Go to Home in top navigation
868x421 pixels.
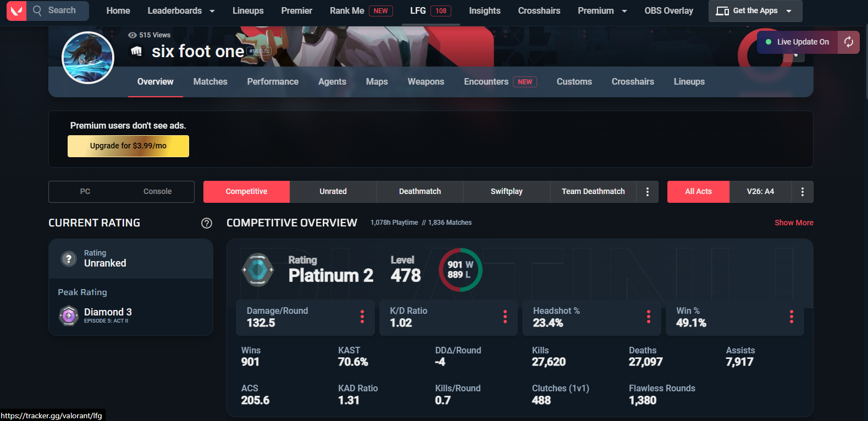[x=118, y=10]
